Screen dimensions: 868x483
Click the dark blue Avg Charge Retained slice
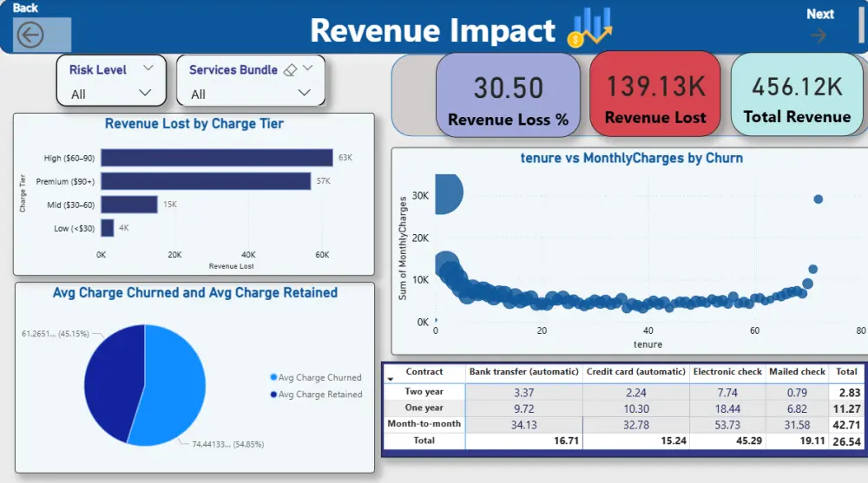point(112,382)
